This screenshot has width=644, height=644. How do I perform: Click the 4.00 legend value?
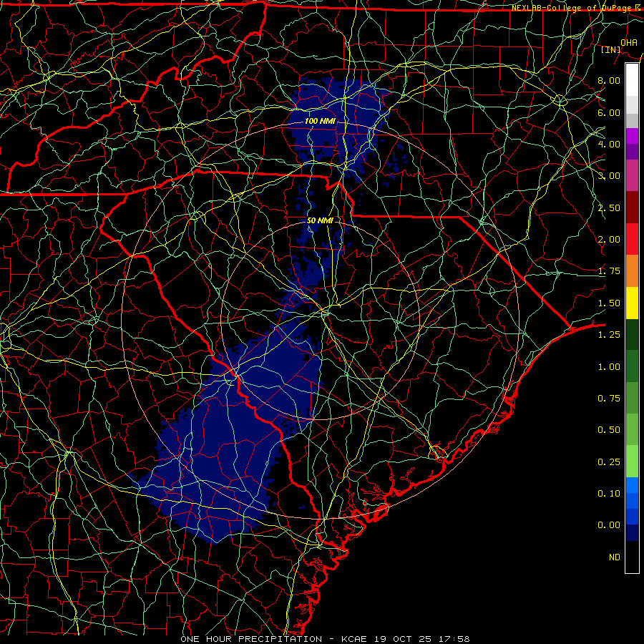609,144
